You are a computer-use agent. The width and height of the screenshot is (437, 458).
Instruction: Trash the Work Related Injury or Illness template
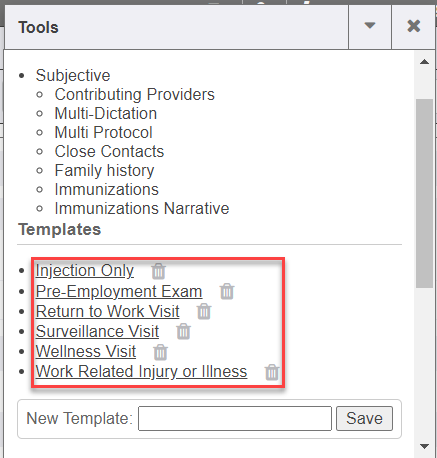tap(272, 372)
